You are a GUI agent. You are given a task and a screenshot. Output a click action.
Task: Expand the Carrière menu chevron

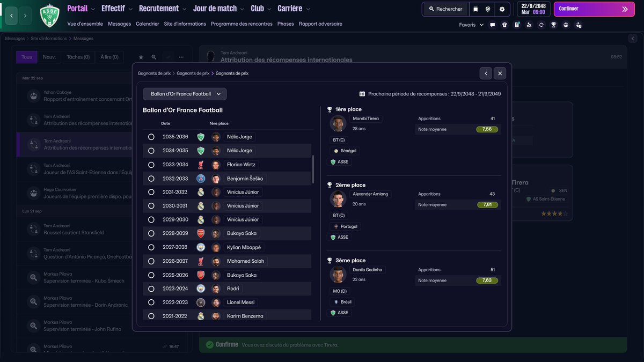pyautogui.click(x=308, y=9)
